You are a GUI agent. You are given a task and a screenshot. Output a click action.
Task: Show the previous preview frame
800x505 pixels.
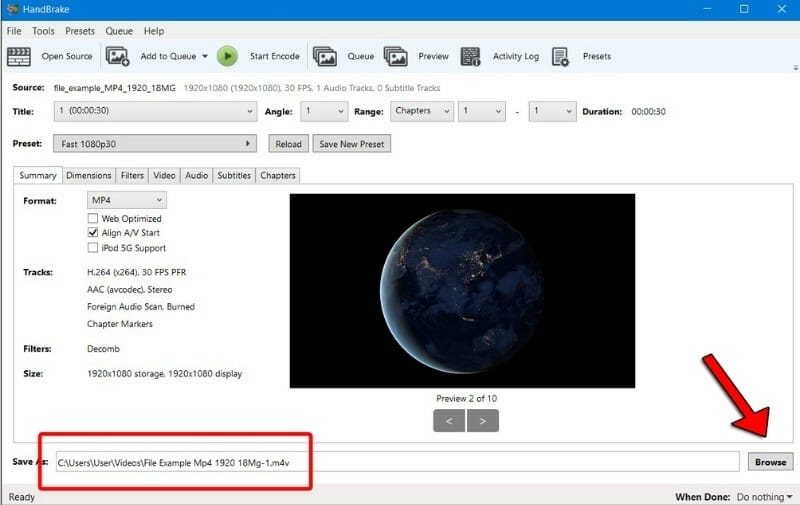(x=449, y=421)
